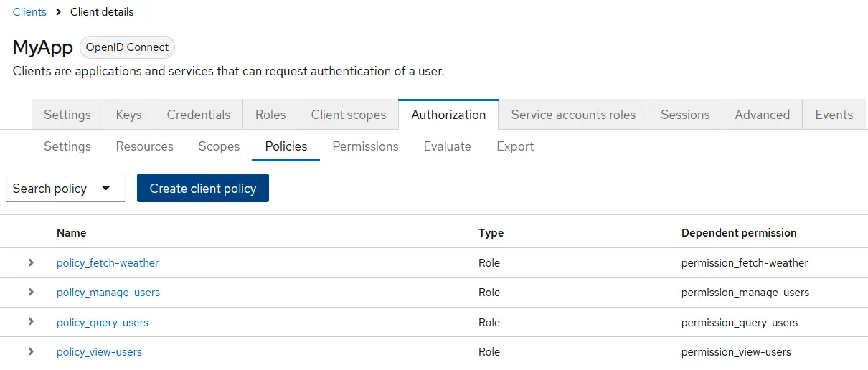Open the Service accounts roles tab
Viewport: 868px width, 370px height.
pos(573,115)
